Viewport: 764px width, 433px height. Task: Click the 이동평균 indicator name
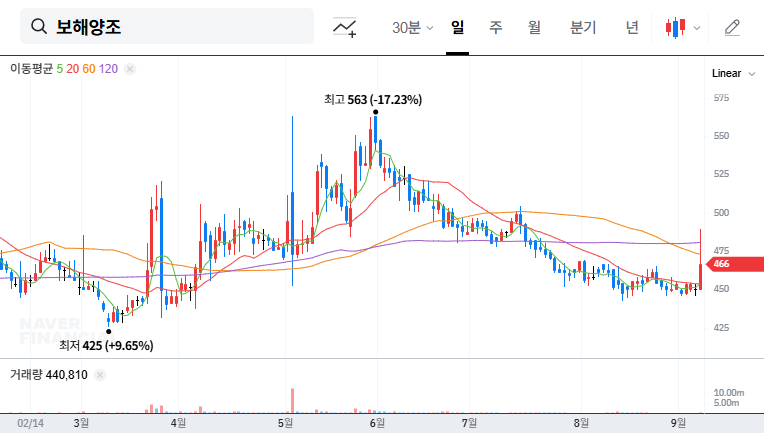32,69
